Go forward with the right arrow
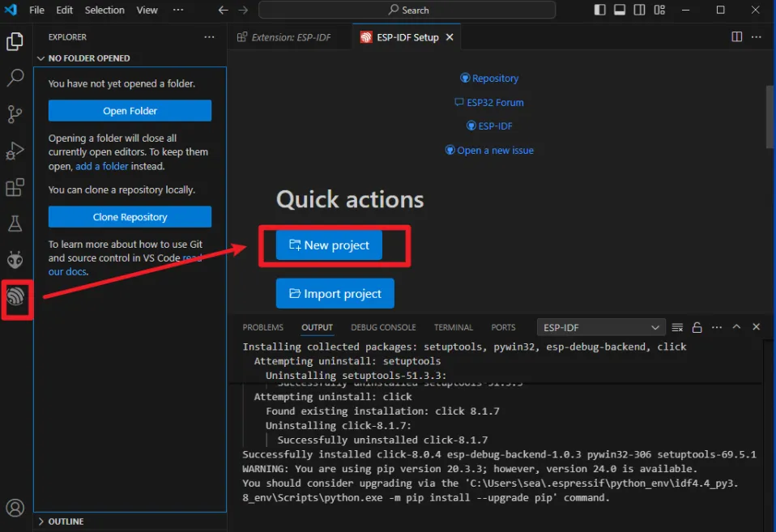The image size is (776, 532). [x=243, y=10]
